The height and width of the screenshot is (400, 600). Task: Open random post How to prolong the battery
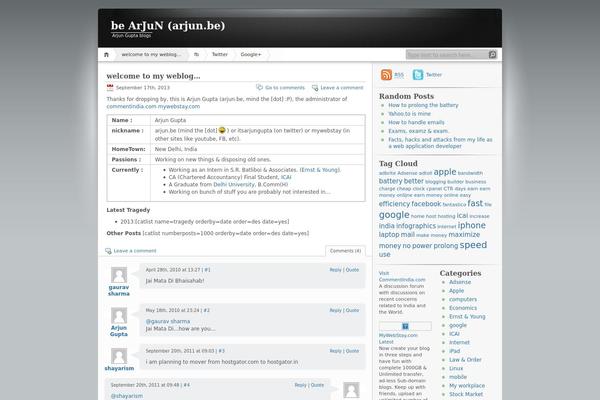coord(423,105)
